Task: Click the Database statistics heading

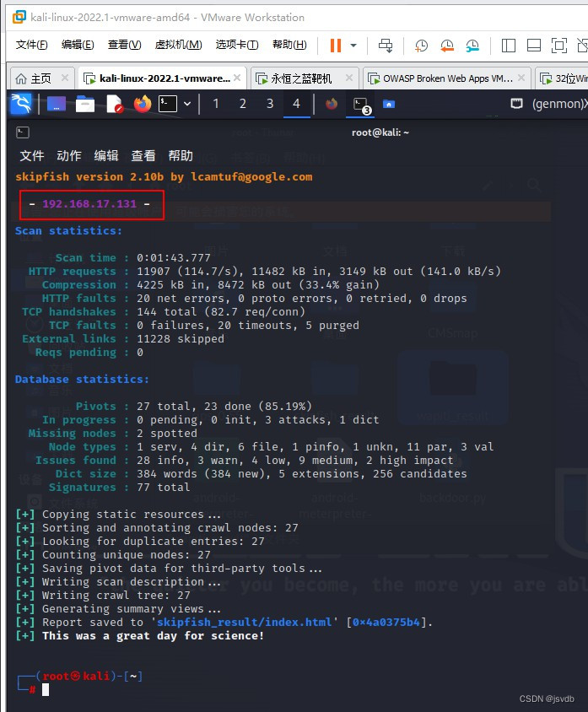Action: tap(82, 379)
